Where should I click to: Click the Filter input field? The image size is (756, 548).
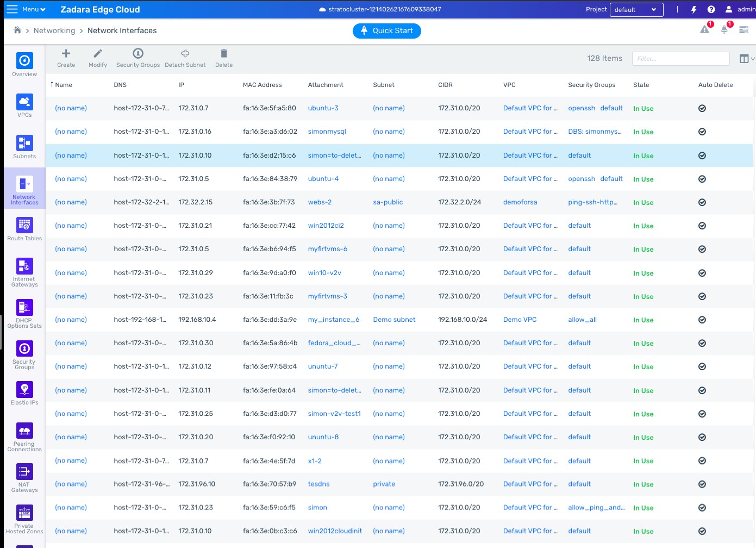pyautogui.click(x=680, y=59)
